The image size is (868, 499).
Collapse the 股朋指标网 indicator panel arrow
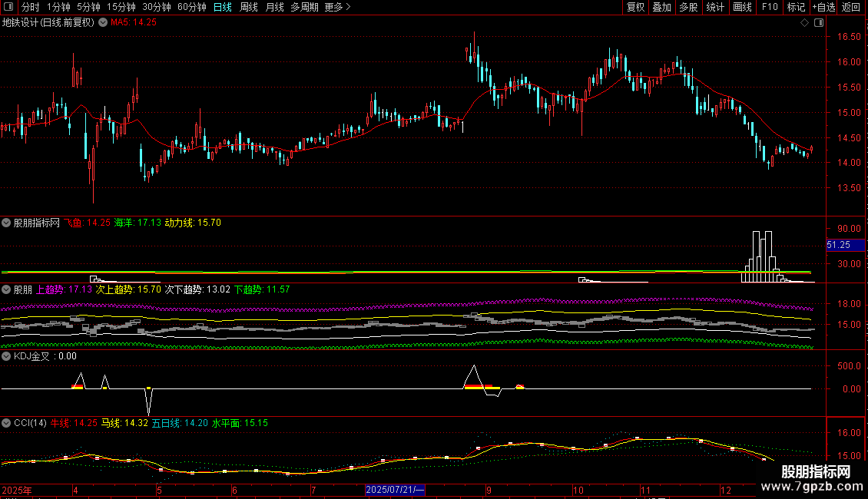(6, 223)
